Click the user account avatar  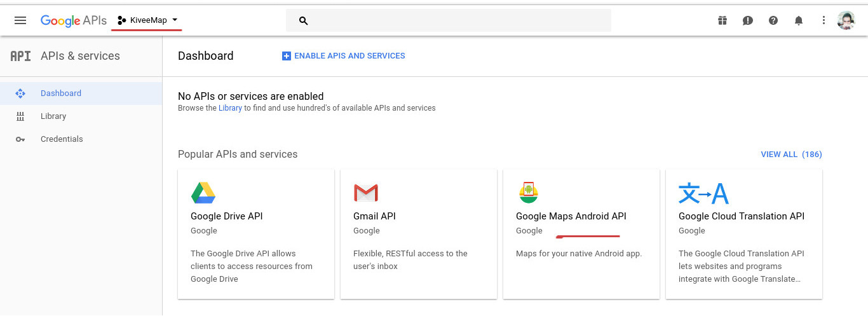(846, 20)
